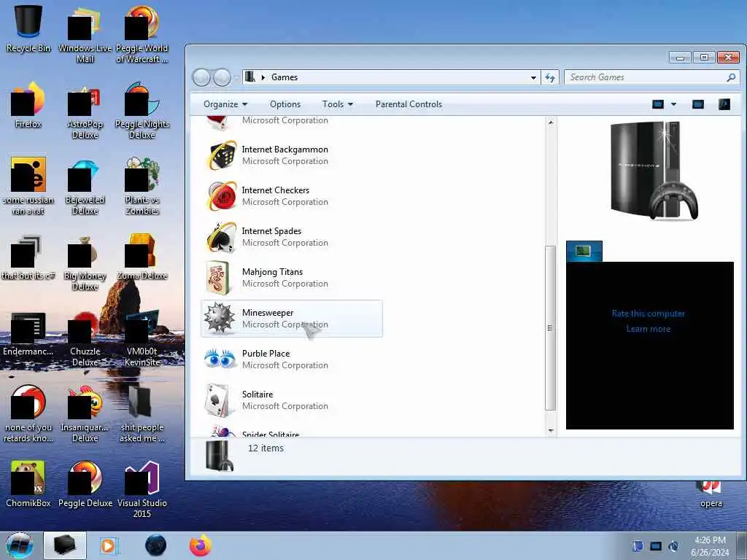Open Firefox desktop shortcut
The width and height of the screenshot is (747, 560).
(x=28, y=105)
